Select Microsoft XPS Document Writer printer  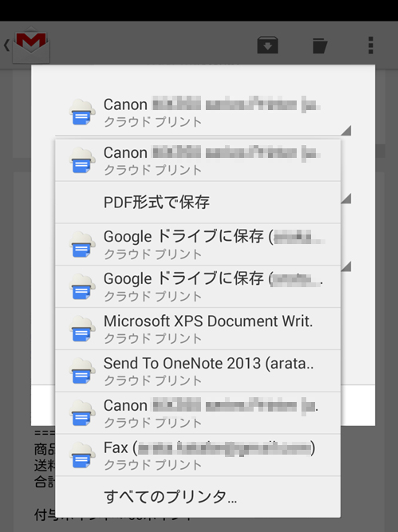tap(198, 329)
